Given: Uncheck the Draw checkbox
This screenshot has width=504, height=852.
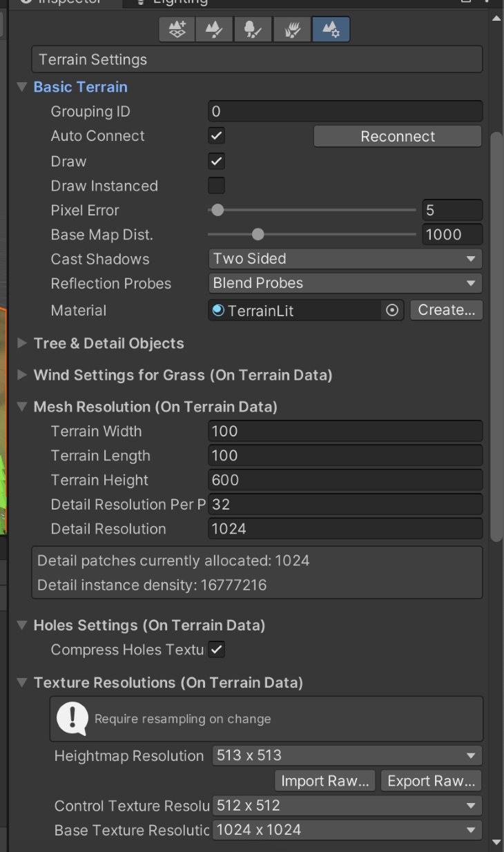Looking at the screenshot, I should (x=216, y=161).
